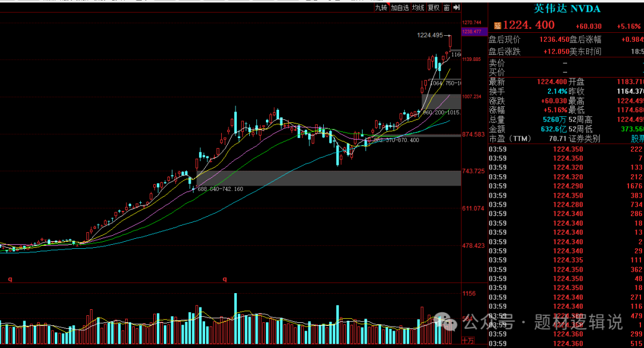Click the 1270.744 price axis label
This screenshot has height=348, width=644.
tap(472, 23)
